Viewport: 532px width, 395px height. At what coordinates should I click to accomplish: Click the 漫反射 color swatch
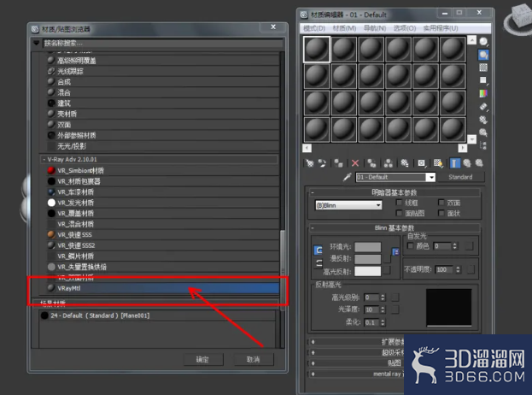tap(368, 259)
